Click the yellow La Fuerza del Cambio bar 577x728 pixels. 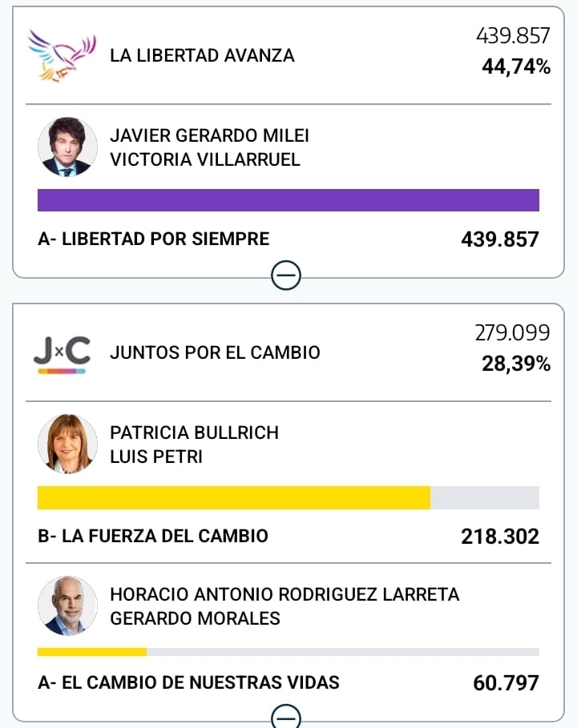[234, 497]
